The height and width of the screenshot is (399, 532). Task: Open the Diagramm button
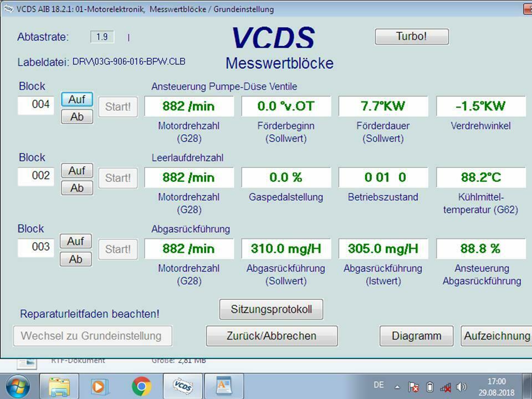point(417,336)
